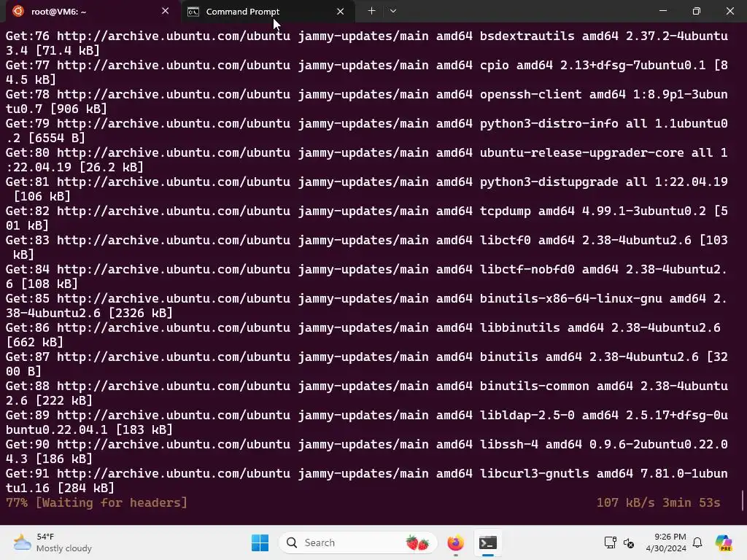Open the network display tray icon
Image resolution: width=747 pixels, height=560 pixels.
tap(611, 542)
